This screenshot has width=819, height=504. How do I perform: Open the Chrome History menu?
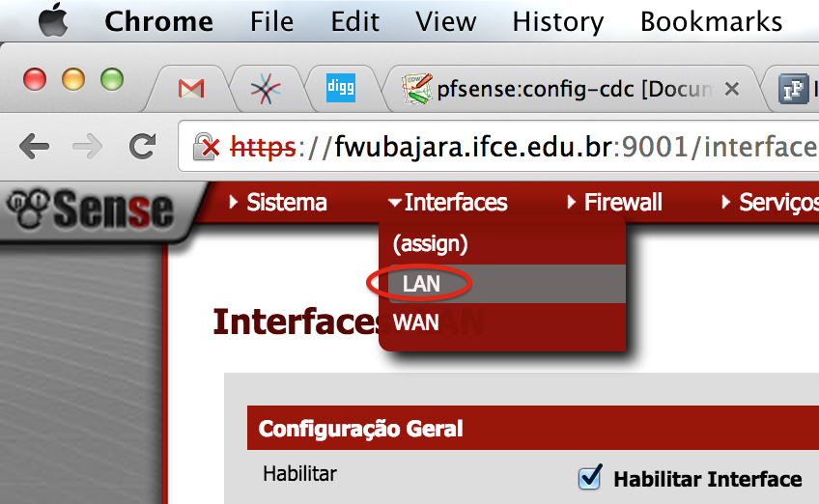coord(558,22)
